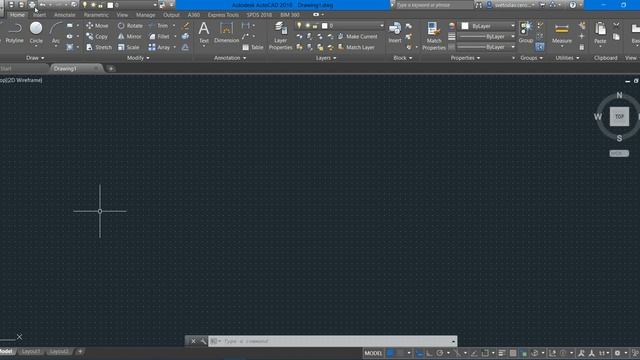Switch to the Express Tools tab
640x360 pixels.
pyautogui.click(x=223, y=15)
